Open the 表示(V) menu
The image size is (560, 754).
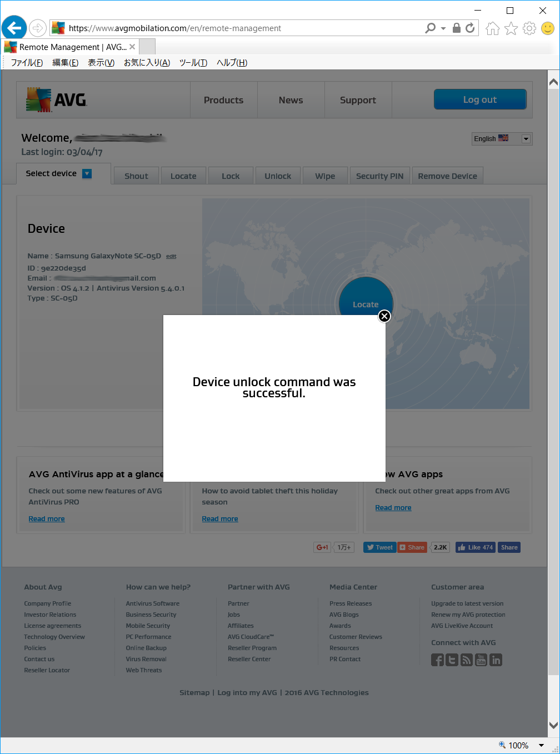tap(101, 63)
